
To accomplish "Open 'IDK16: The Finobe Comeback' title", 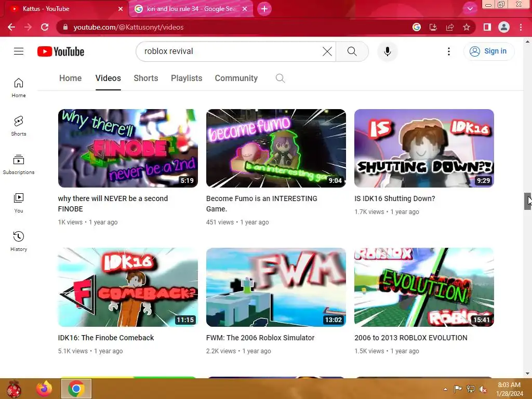I will tap(106, 338).
